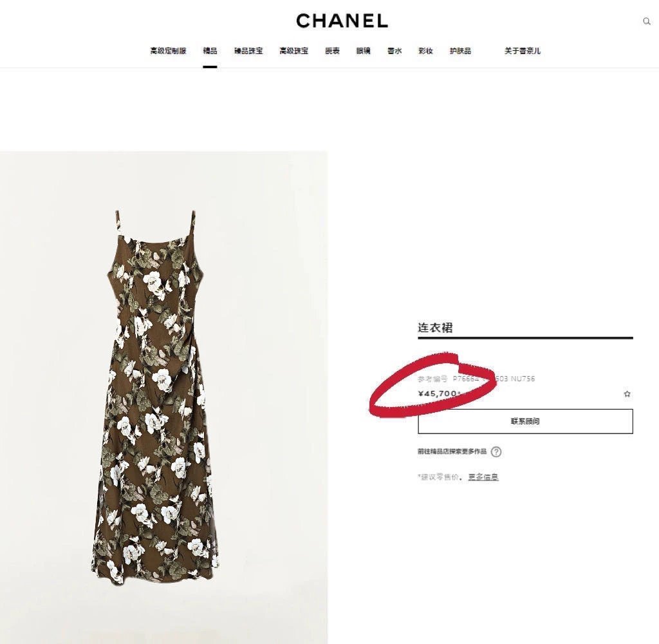659x644 pixels.
Task: Open the 护肤品 menu
Action: point(460,51)
